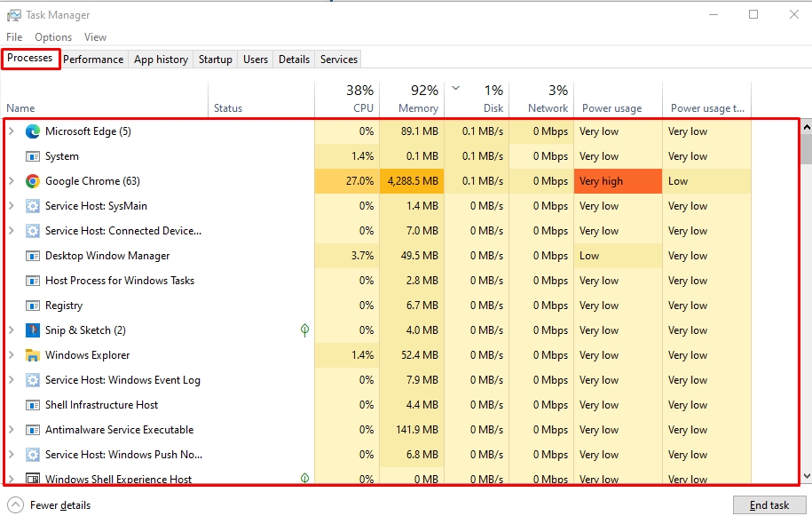
Task: Click the leaf status icon for Windows Shell Experience Host
Action: click(305, 479)
